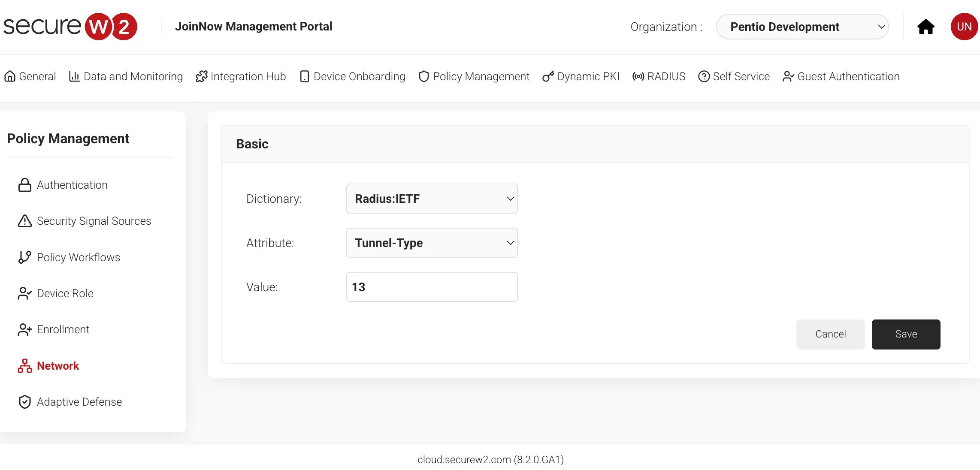This screenshot has height=470, width=980.
Task: Click the Authentication lock icon
Action: pyautogui.click(x=24, y=185)
